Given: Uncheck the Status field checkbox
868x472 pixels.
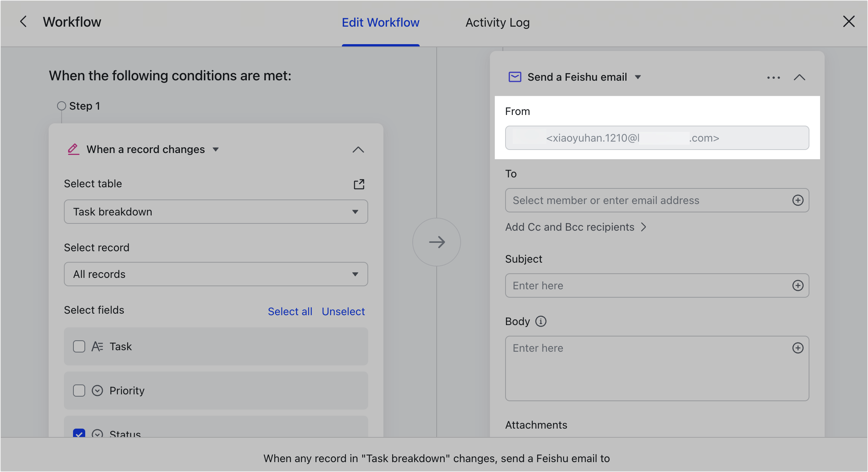Looking at the screenshot, I should click(x=79, y=433).
